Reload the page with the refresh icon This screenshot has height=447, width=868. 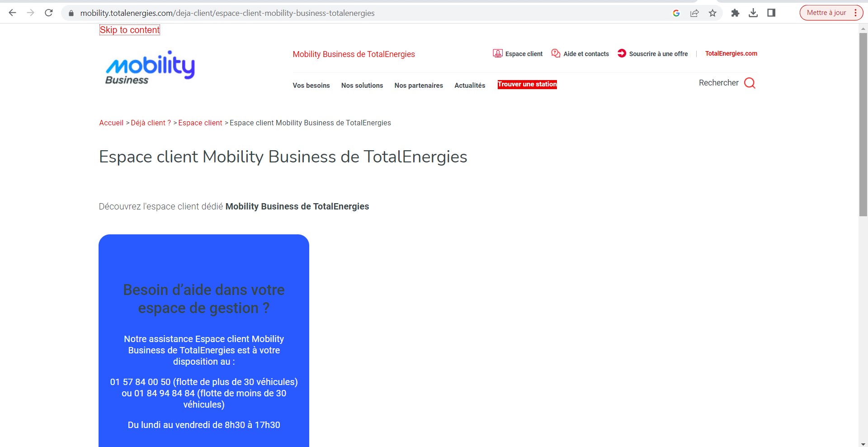49,13
